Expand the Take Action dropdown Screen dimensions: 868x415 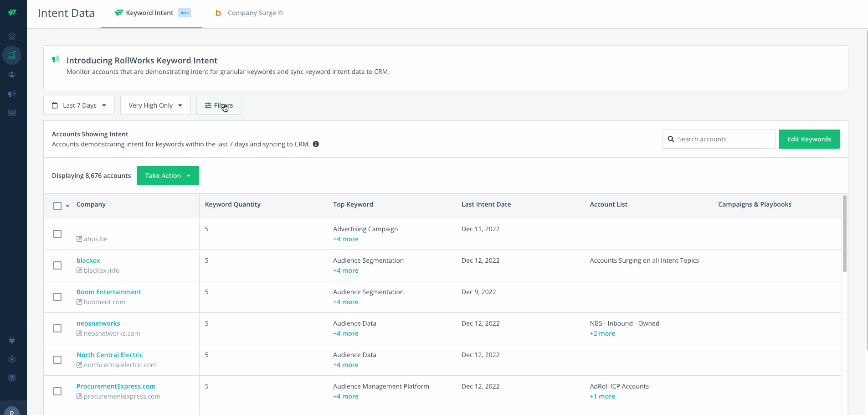click(168, 176)
